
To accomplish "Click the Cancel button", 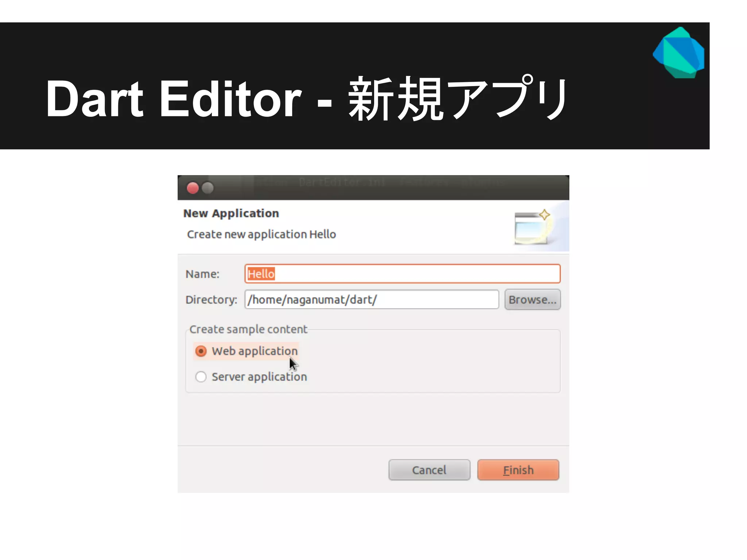I will click(x=429, y=470).
